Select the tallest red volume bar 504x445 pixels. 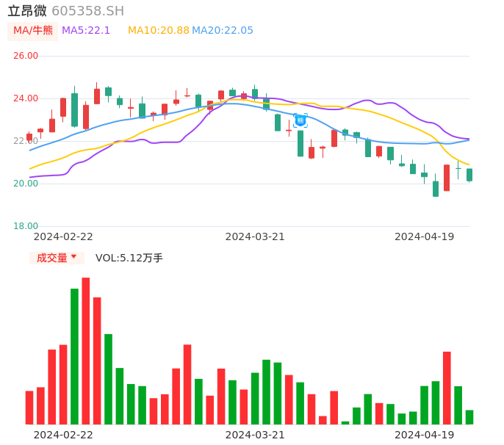[86, 350]
